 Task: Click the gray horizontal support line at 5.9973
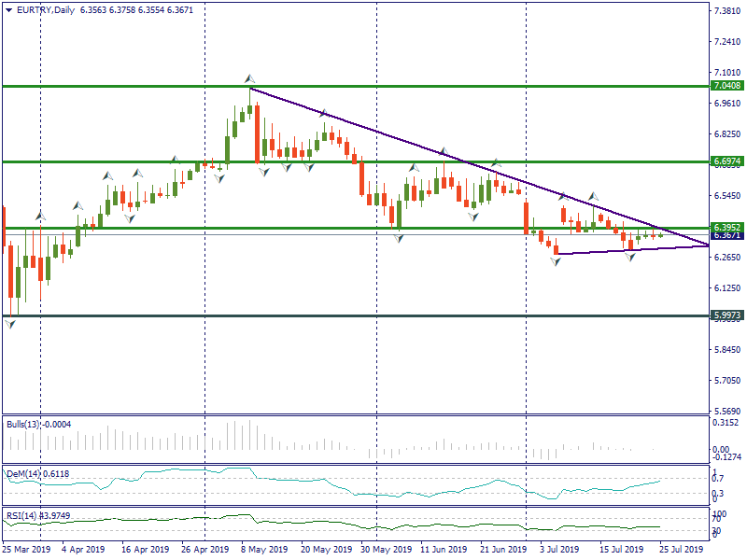point(280,315)
